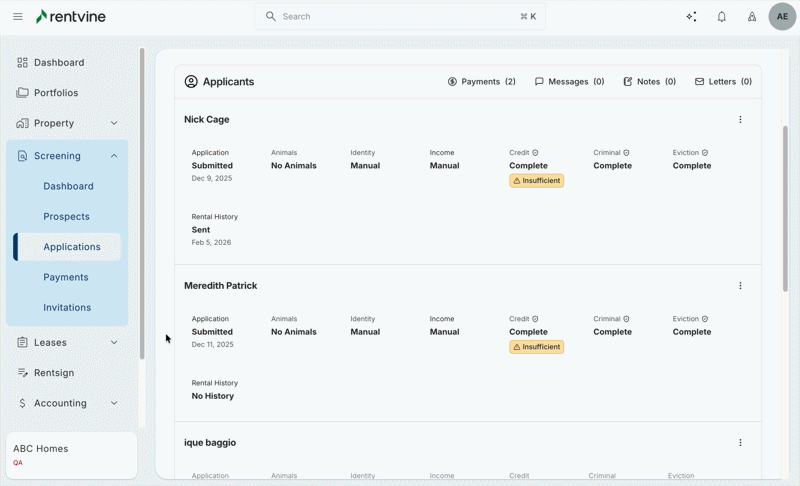The width and height of the screenshot is (800, 486).
Task: Open Invitations under Screening
Action: click(x=67, y=308)
